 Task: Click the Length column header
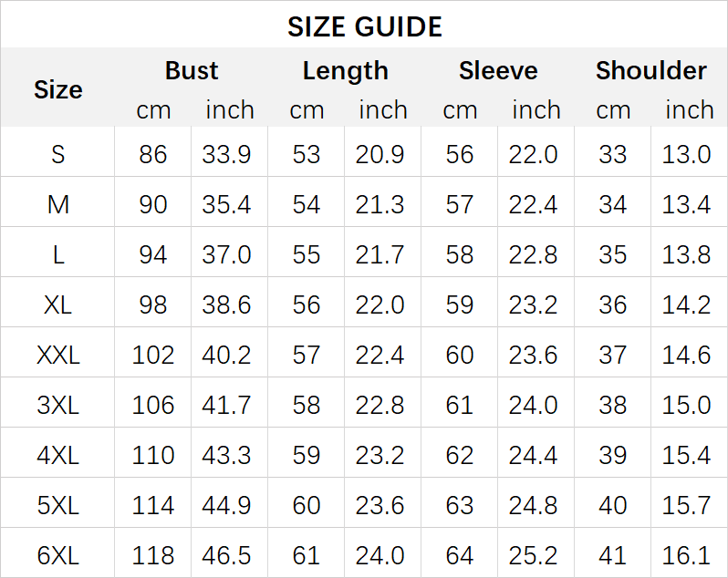[345, 70]
